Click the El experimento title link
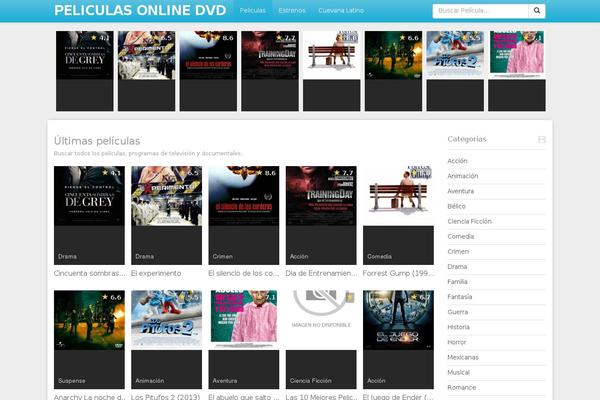 [156, 273]
